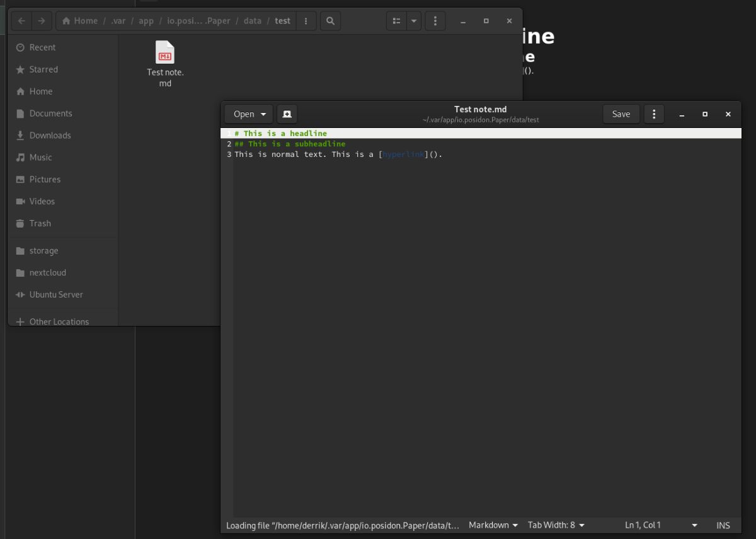This screenshot has width=756, height=539.
Task: Toggle the search bar in Files
Action: 330,20
